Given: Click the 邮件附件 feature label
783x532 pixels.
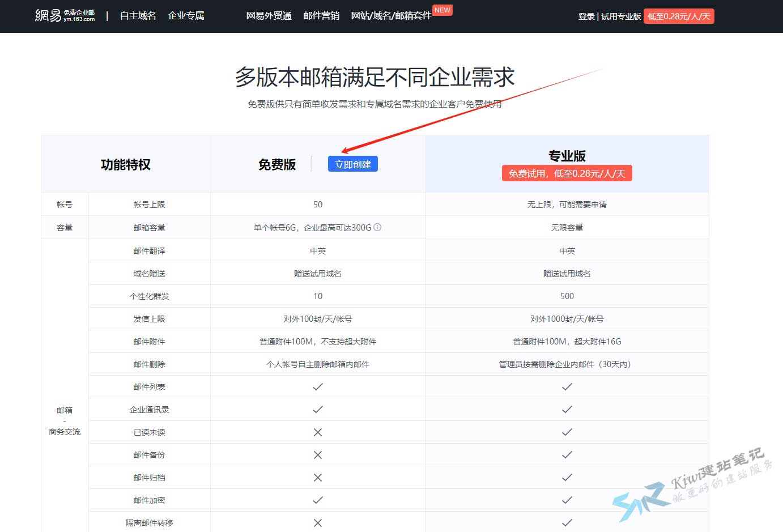Looking at the screenshot, I should point(150,342).
